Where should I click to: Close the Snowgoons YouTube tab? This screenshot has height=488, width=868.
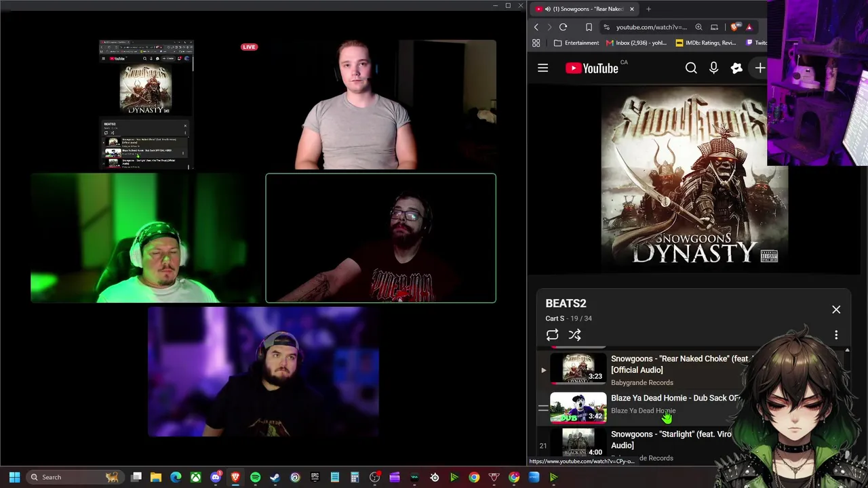tap(631, 9)
